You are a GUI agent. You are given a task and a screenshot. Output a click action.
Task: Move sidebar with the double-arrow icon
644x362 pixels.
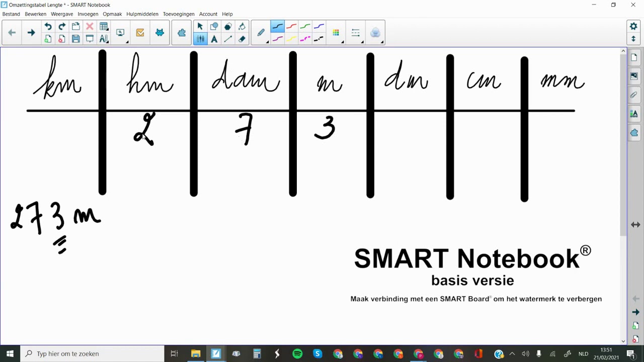[x=635, y=225]
